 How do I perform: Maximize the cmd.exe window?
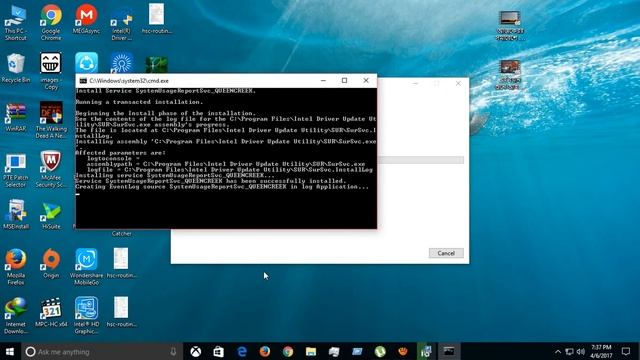click(344, 80)
